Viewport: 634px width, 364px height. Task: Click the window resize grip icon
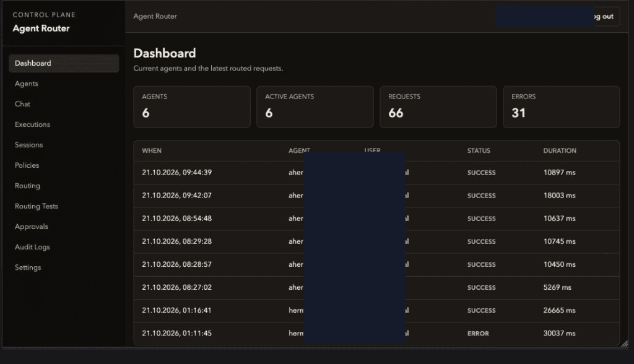tap(625, 344)
